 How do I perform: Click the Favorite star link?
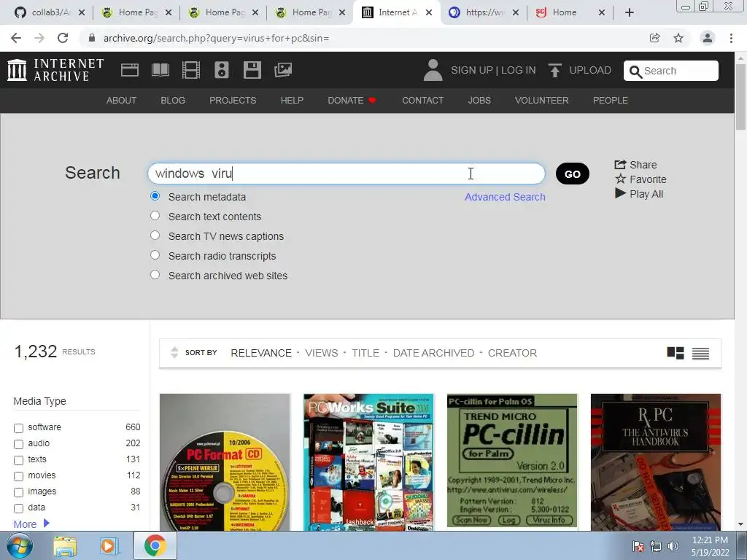tap(640, 179)
